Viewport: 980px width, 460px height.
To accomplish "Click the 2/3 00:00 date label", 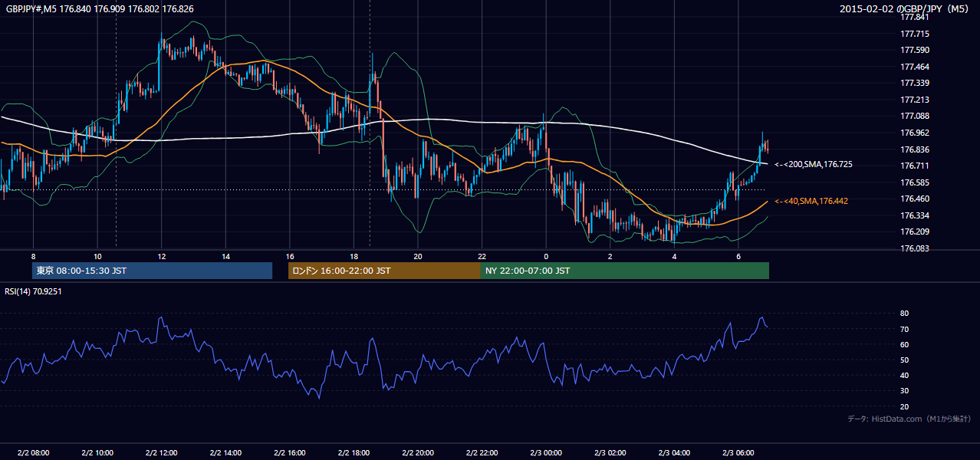I will coord(545,452).
